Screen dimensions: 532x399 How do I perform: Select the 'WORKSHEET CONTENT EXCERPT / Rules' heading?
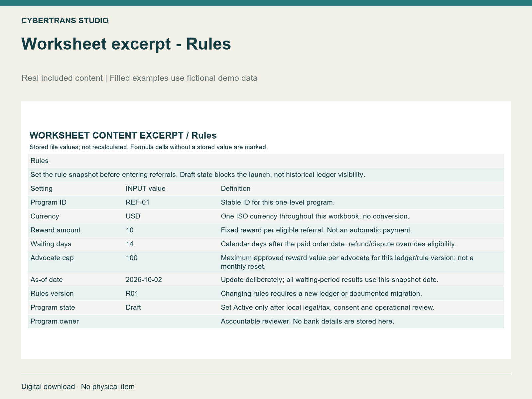point(123,135)
